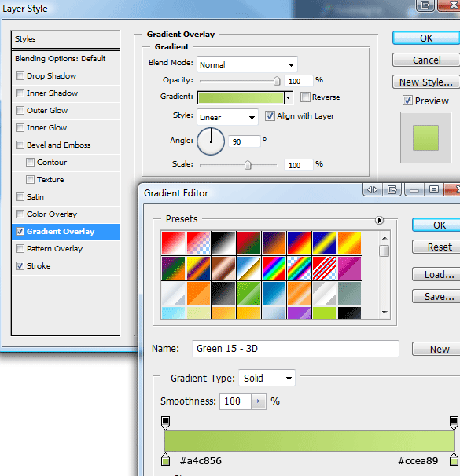The image size is (460, 476).
Task: Toggle the Reverse gradient checkbox
Action: coord(305,97)
